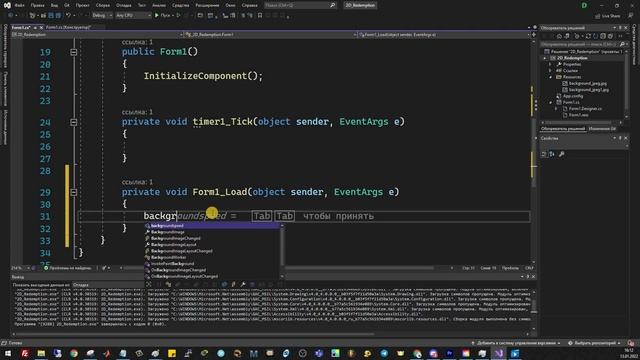Collapse Resources folder in Solution Explorer
Screen dimensions: 640x360
[550, 77]
